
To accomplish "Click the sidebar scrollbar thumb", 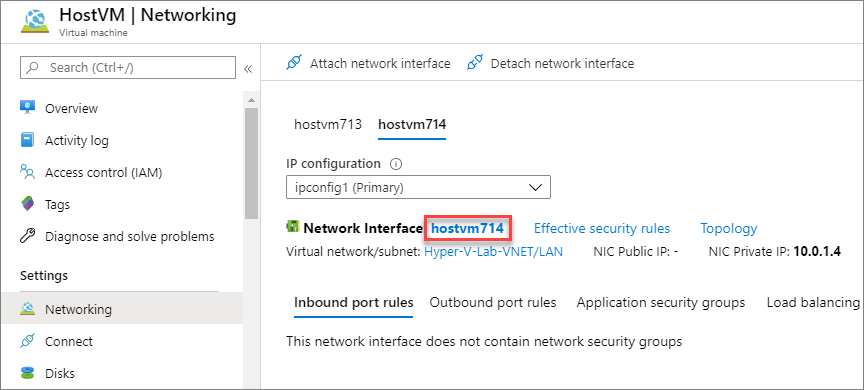I will (251, 164).
